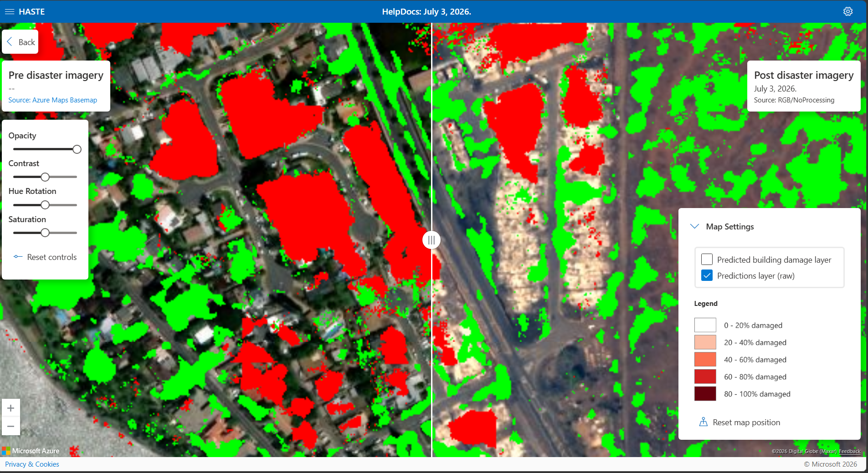Click Reset controls text

click(x=52, y=257)
